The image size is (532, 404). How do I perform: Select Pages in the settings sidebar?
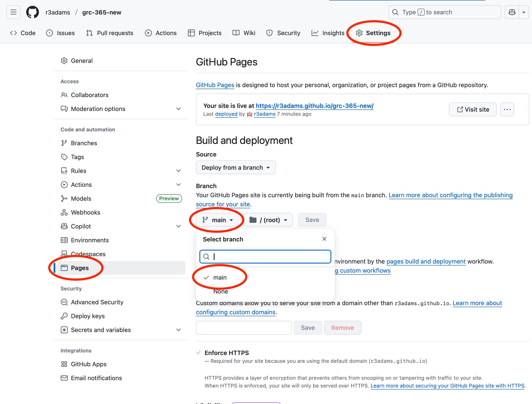121,268
